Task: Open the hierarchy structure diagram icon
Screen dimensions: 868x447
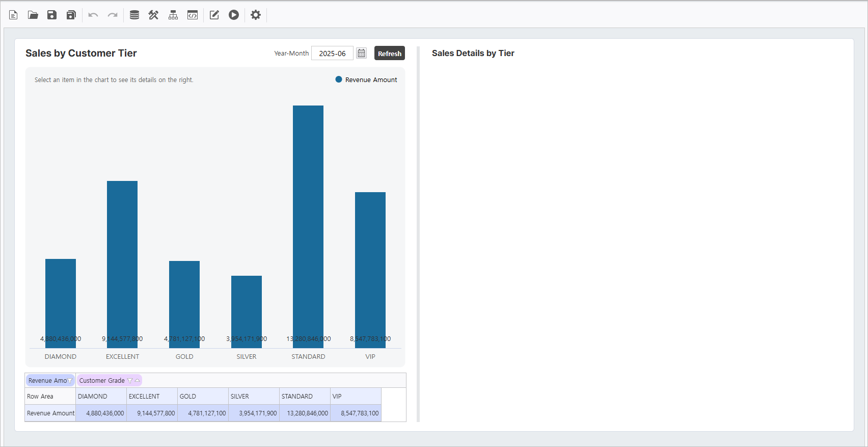Action: (173, 15)
